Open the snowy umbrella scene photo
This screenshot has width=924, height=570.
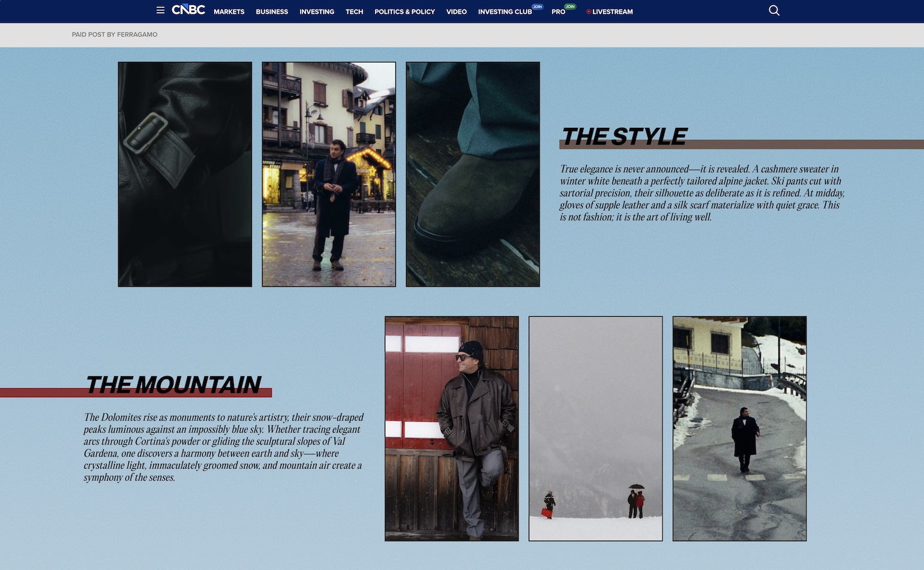(596, 428)
